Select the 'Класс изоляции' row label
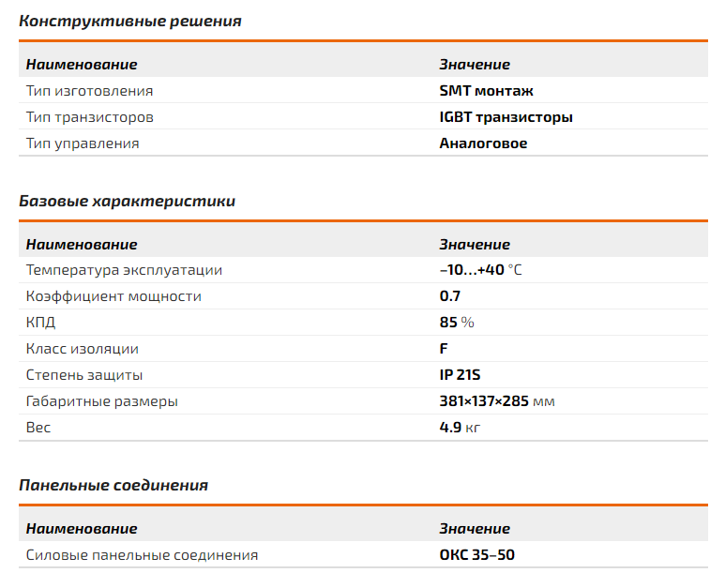The width and height of the screenshot is (725, 588). coord(82,349)
